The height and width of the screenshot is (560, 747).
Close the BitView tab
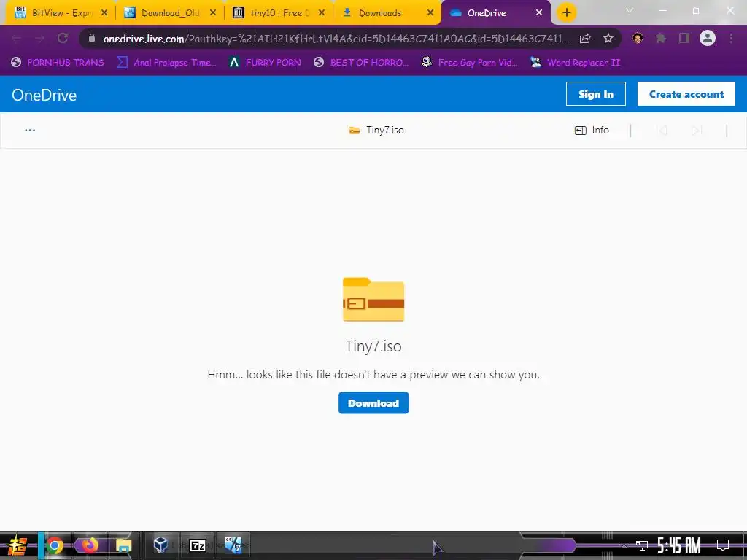104,13
